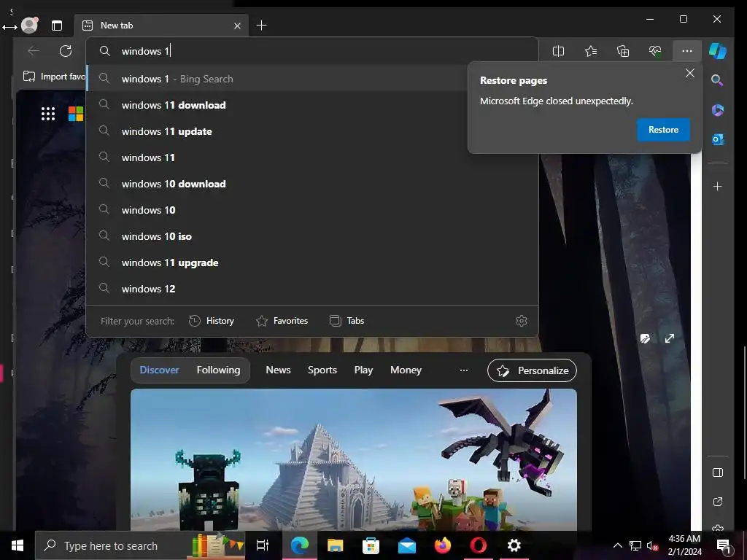The image size is (747, 560).
Task: Click the edit background icon
Action: click(645, 338)
